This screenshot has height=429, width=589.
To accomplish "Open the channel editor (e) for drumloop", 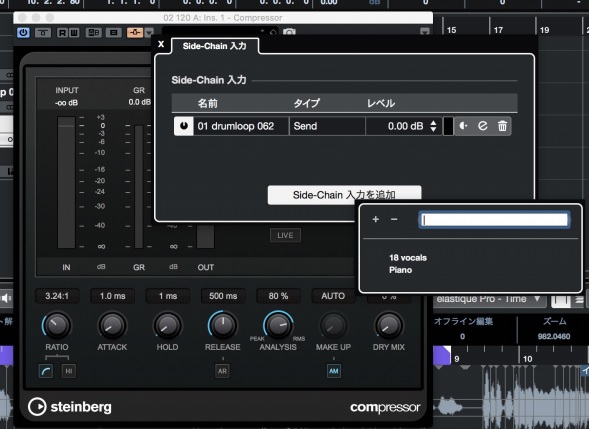I will (x=483, y=126).
